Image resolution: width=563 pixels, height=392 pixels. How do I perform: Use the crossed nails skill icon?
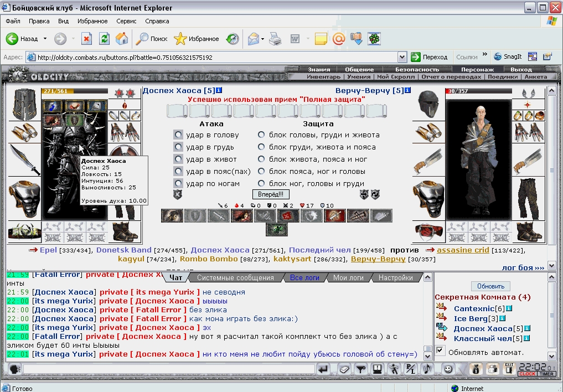point(358,216)
